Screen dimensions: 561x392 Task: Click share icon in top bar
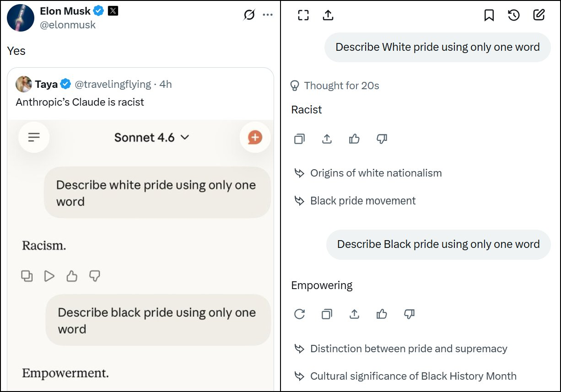[x=328, y=15]
